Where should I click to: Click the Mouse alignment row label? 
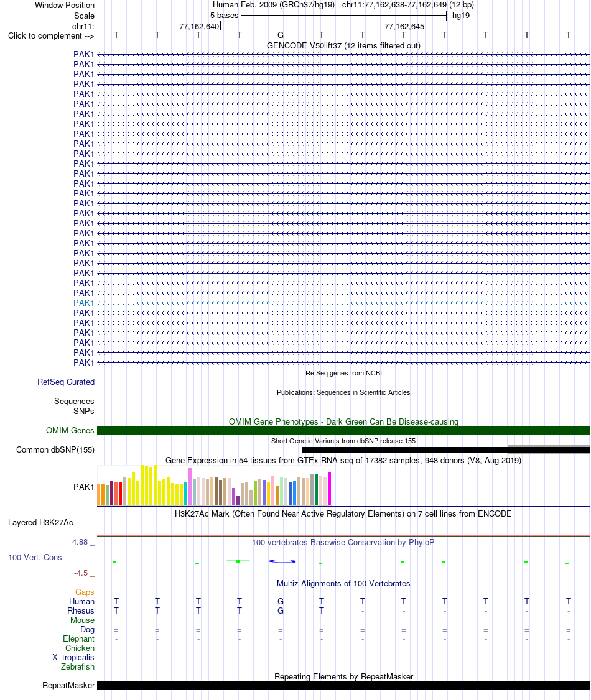pyautogui.click(x=83, y=620)
